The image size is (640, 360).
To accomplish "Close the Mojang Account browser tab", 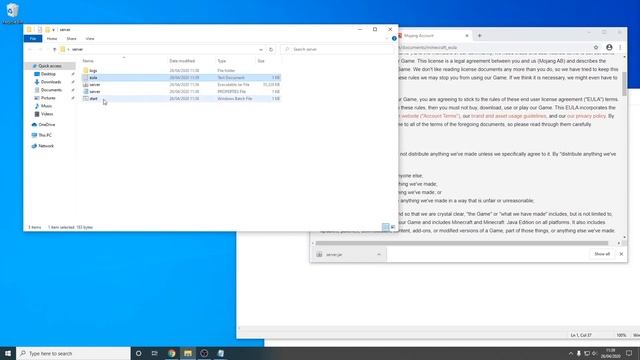I will point(467,36).
